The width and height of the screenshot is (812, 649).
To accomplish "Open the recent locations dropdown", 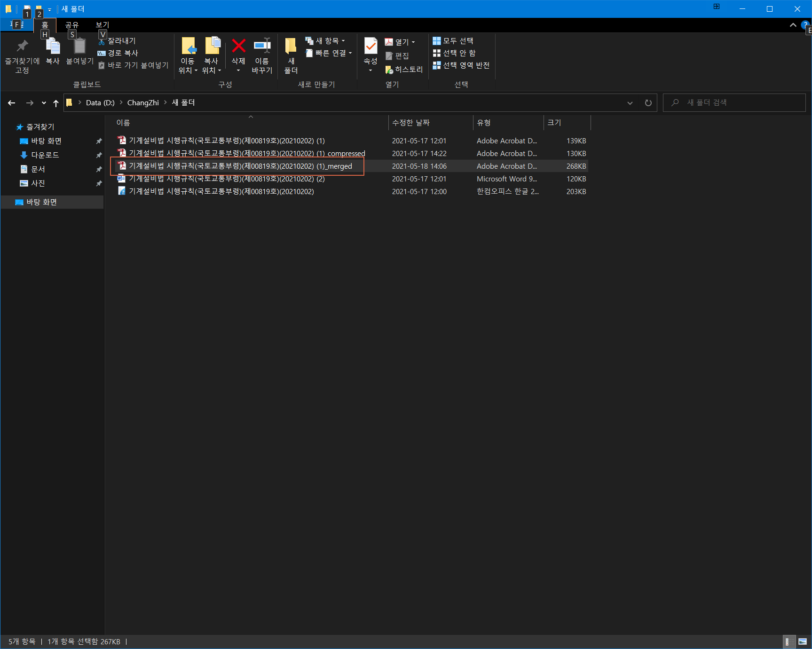I will (44, 103).
